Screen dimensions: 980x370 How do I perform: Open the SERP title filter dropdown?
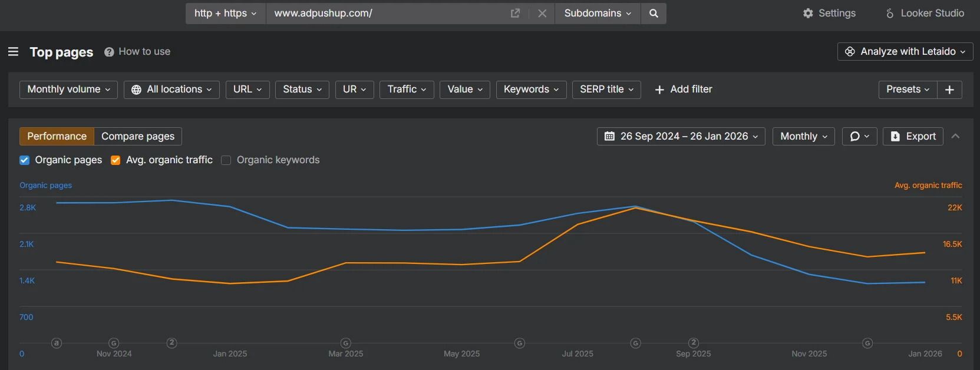click(606, 89)
